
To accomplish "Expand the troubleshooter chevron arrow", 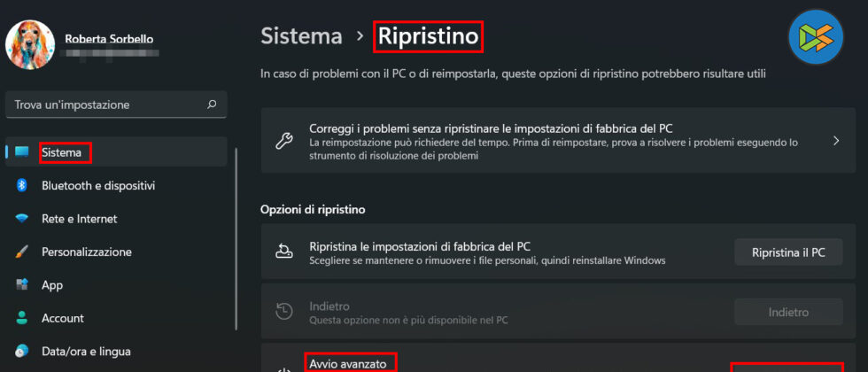I will [x=836, y=141].
